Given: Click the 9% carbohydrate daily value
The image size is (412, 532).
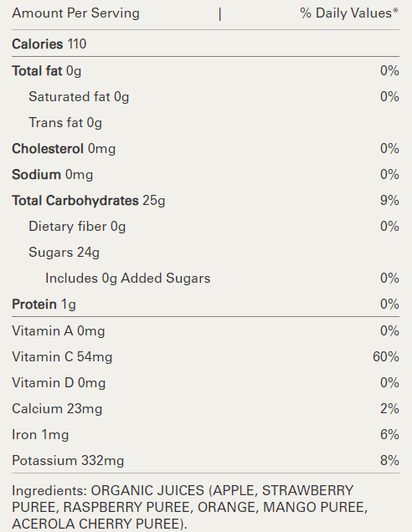Looking at the screenshot, I should (389, 200).
